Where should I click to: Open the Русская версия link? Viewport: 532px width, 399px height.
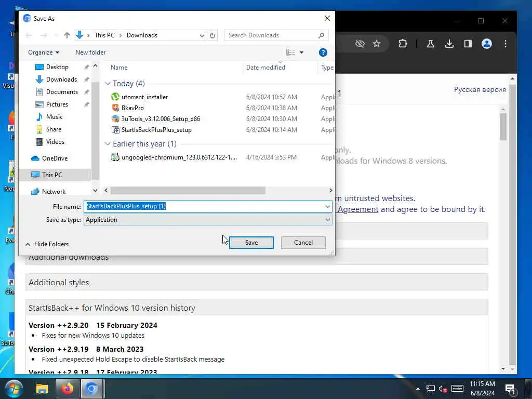pos(480,89)
